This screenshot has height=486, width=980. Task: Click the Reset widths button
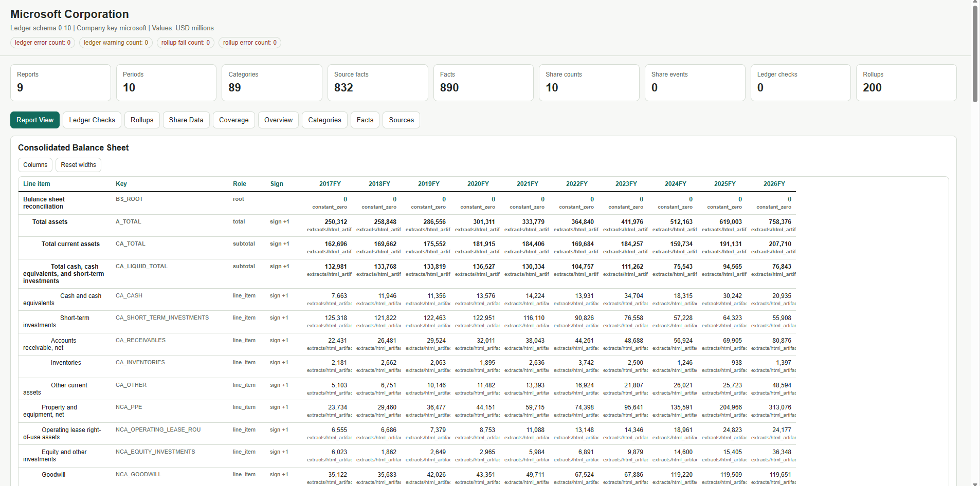(x=78, y=165)
